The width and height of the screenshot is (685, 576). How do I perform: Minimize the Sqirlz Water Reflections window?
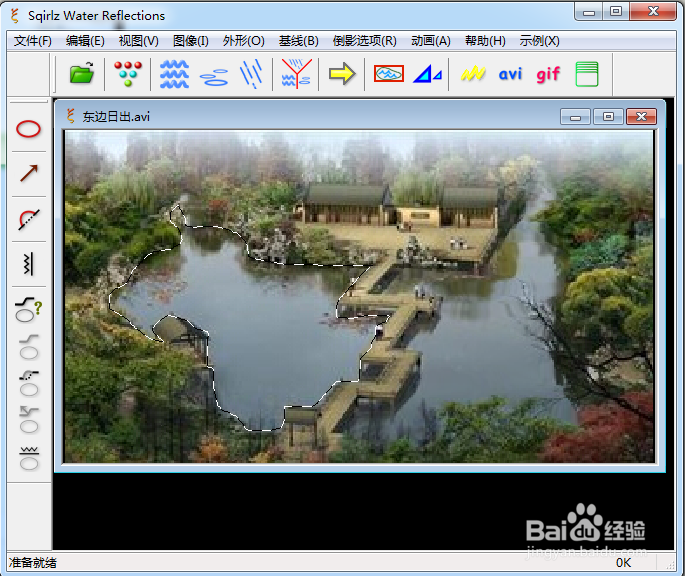pos(589,12)
